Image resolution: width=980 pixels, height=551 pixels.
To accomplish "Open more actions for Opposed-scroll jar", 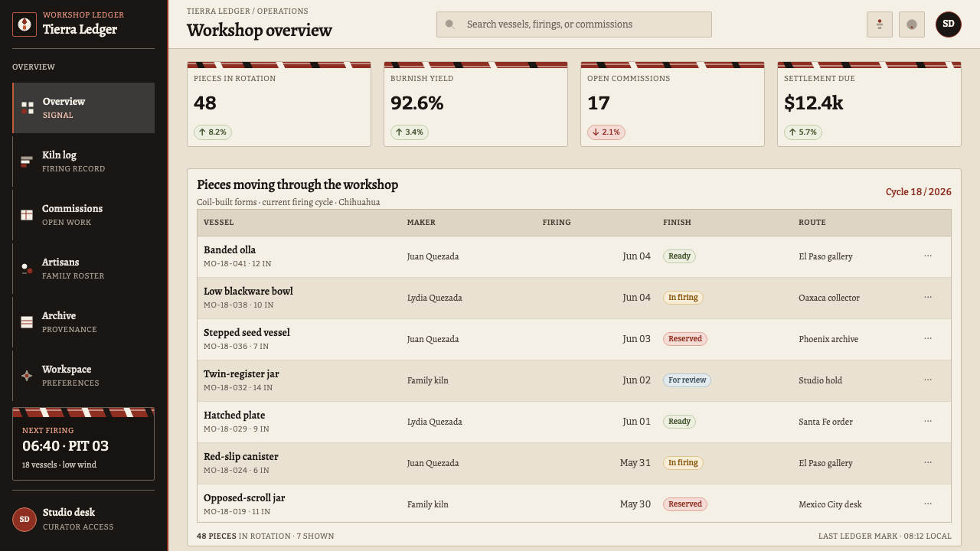I will pyautogui.click(x=928, y=504).
